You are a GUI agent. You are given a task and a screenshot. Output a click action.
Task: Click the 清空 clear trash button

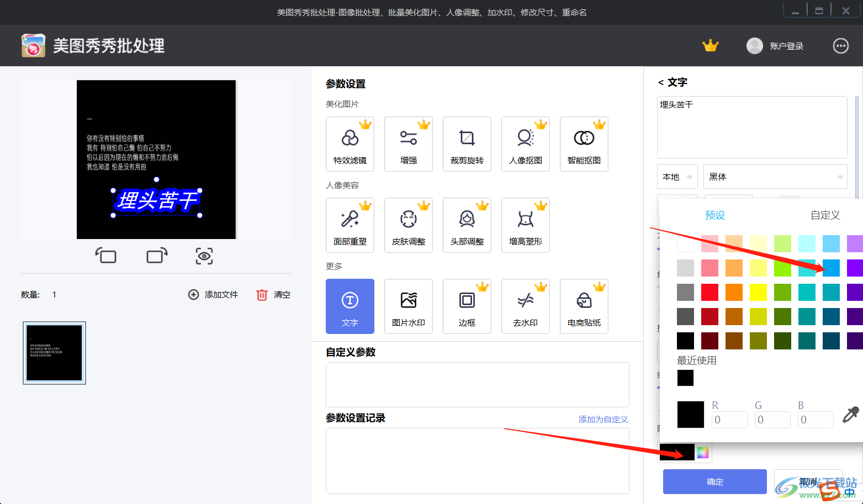(x=273, y=295)
